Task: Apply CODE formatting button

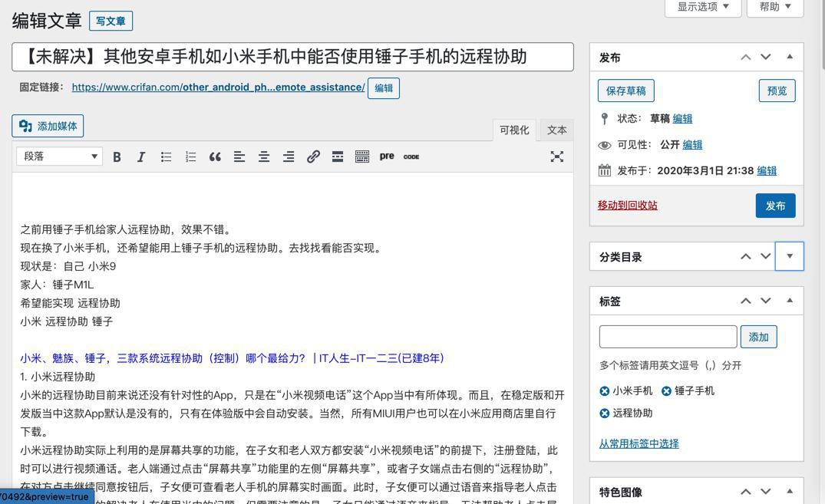Action: (411, 156)
